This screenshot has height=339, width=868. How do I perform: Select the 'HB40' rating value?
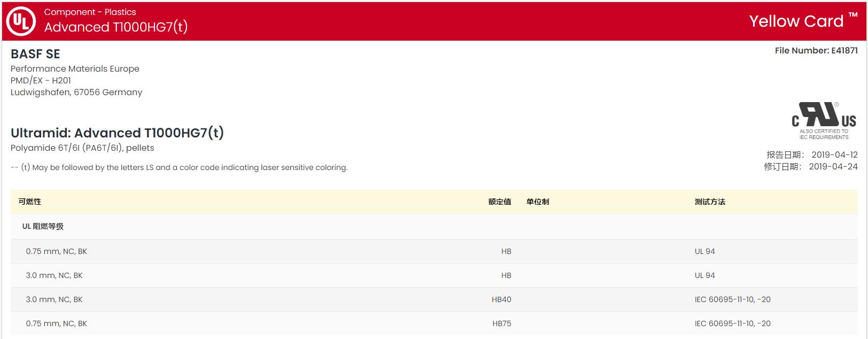click(x=501, y=299)
